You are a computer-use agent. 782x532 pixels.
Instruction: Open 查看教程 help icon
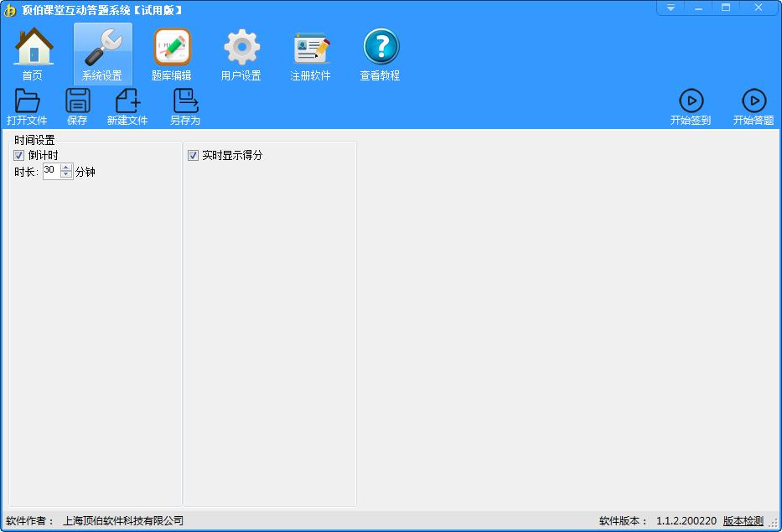pyautogui.click(x=381, y=54)
